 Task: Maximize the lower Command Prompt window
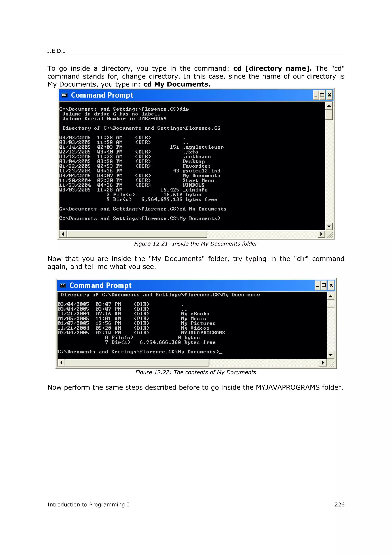(x=324, y=286)
